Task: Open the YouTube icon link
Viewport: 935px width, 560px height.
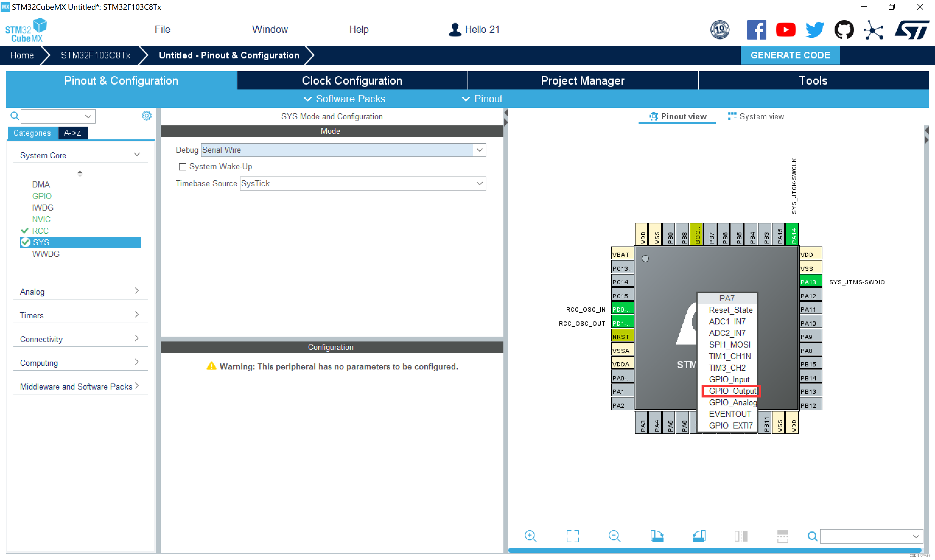Action: 785,30
